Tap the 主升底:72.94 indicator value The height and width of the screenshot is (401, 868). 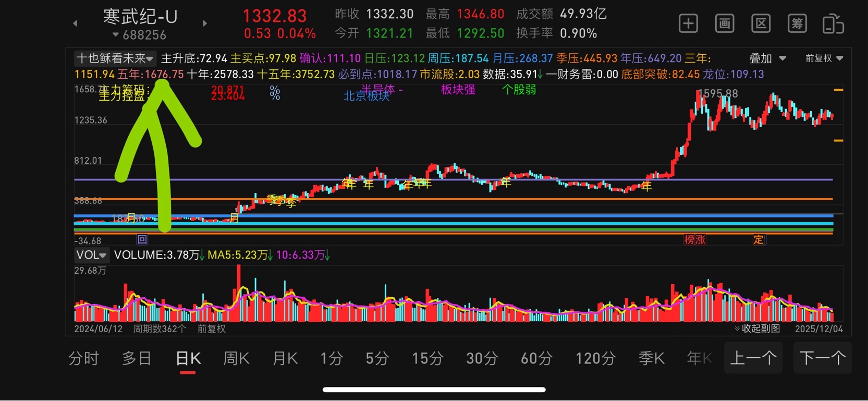point(194,58)
